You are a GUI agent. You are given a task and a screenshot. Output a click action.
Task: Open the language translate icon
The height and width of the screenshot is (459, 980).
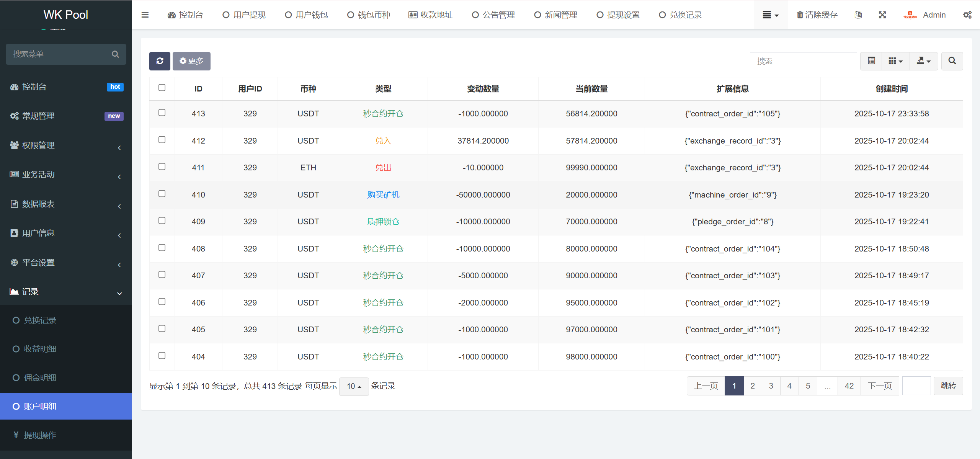(x=858, y=15)
